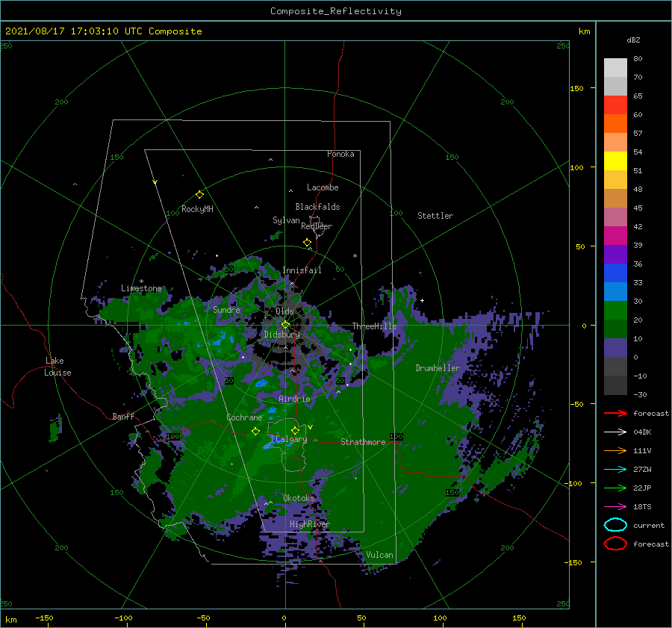Select the purple 36-39 dBZ swatch
This screenshot has height=628, width=672.
coord(615,254)
